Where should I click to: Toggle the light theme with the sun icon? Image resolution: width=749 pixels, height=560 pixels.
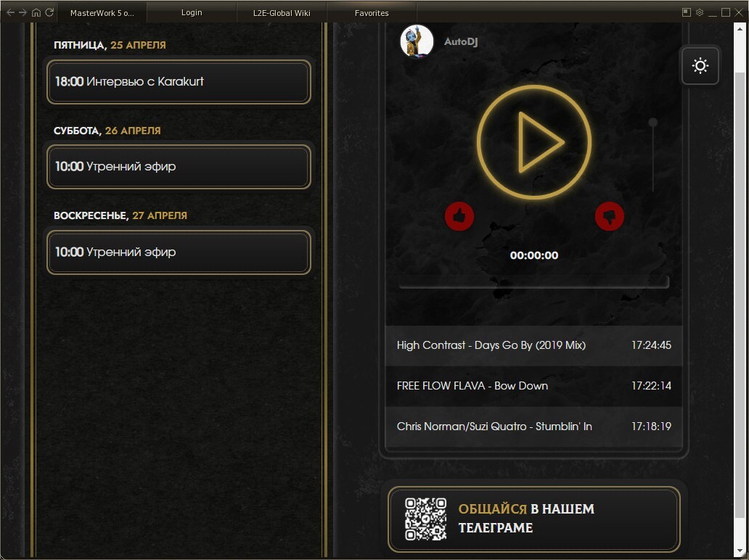[700, 66]
